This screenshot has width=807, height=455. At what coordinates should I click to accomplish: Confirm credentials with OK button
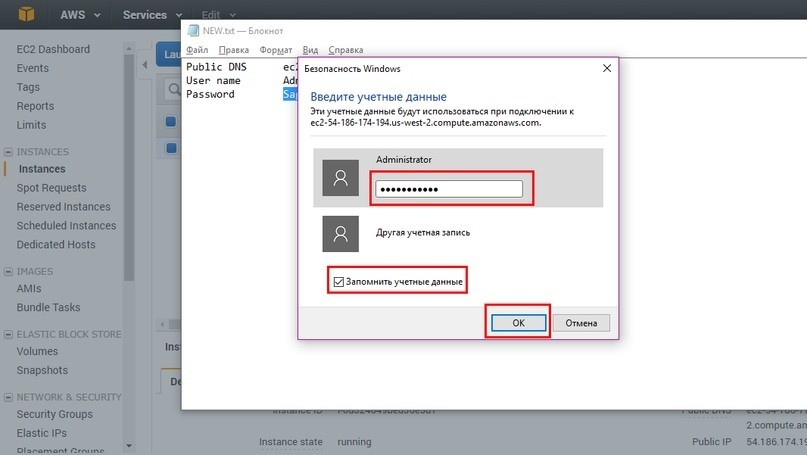[x=518, y=323]
